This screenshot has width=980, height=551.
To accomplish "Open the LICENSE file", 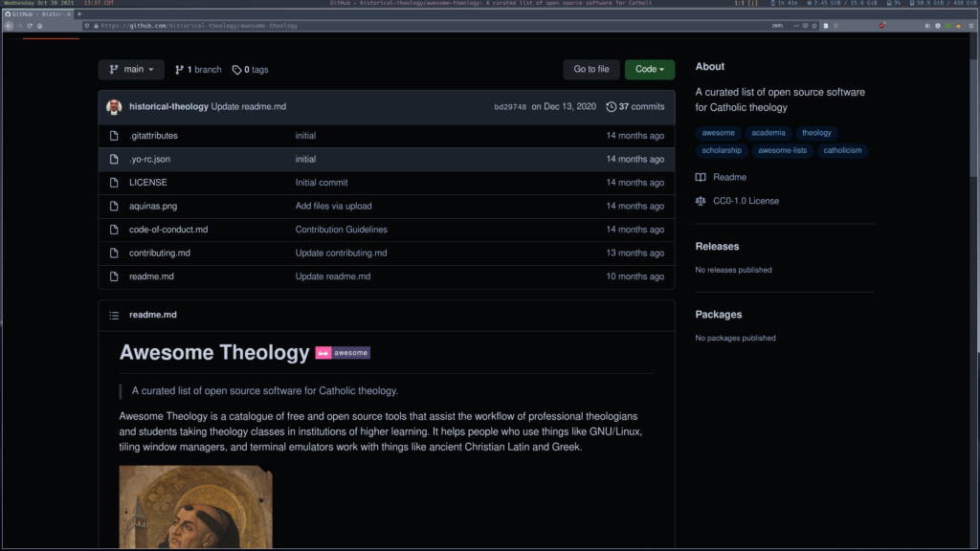I will pyautogui.click(x=148, y=183).
